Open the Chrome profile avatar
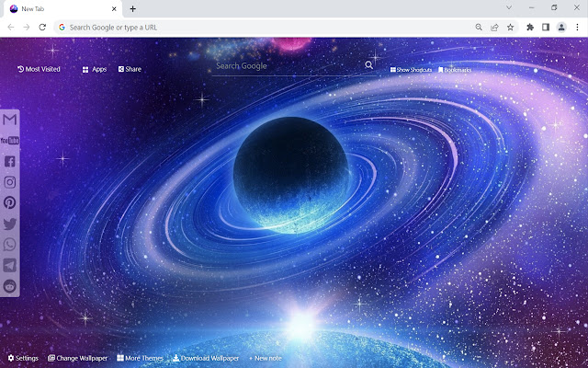 click(561, 27)
